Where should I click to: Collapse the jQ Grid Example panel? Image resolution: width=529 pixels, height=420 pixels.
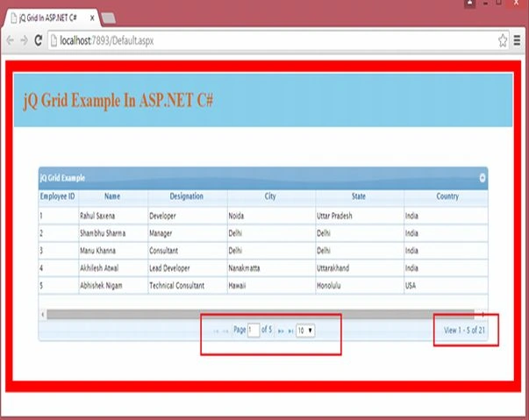[483, 178]
